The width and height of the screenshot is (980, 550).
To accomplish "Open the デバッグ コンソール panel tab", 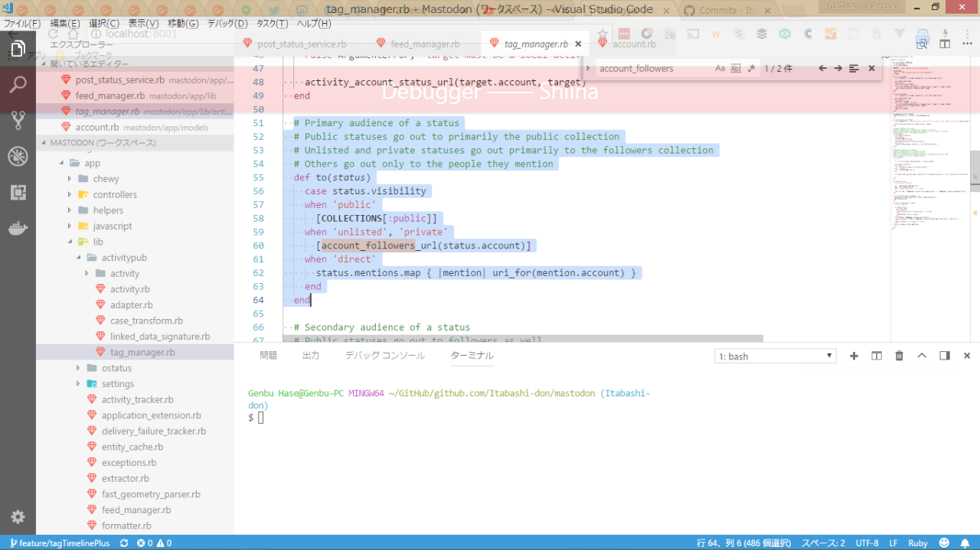I will pos(384,356).
